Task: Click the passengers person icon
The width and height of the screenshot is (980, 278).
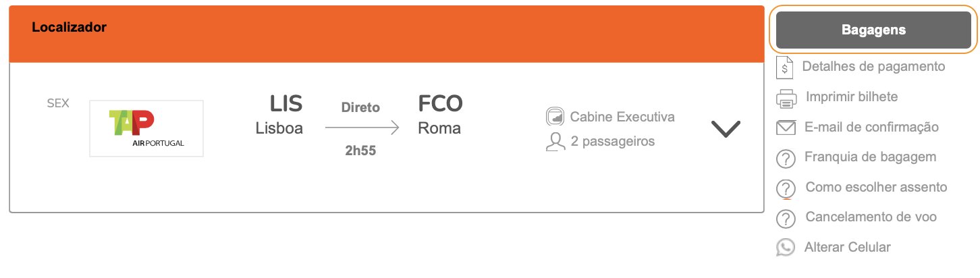Action: [555, 142]
